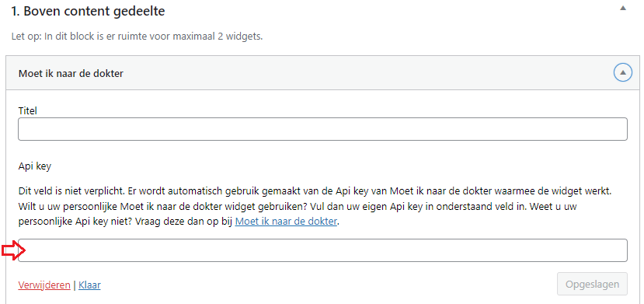Click the 1. Boven content gedeelte heading
This screenshot has height=304, width=644.
tap(88, 11)
